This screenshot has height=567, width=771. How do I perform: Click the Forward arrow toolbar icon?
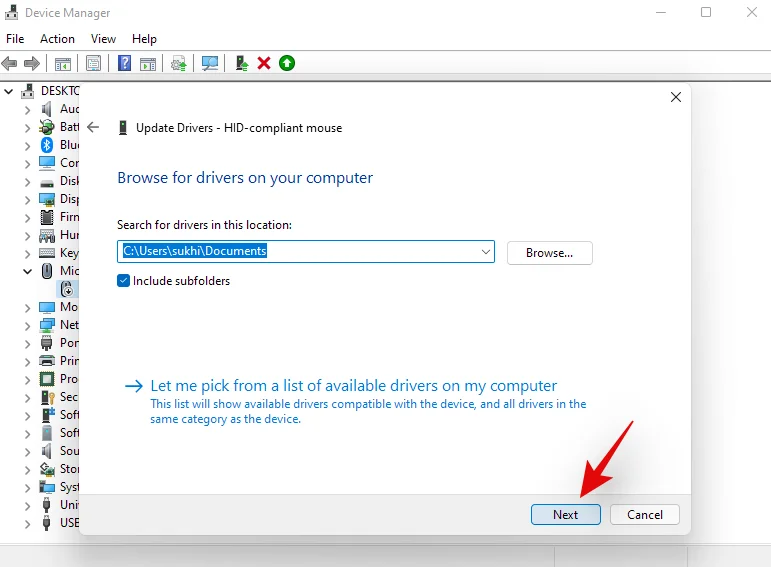pyautogui.click(x=31, y=63)
